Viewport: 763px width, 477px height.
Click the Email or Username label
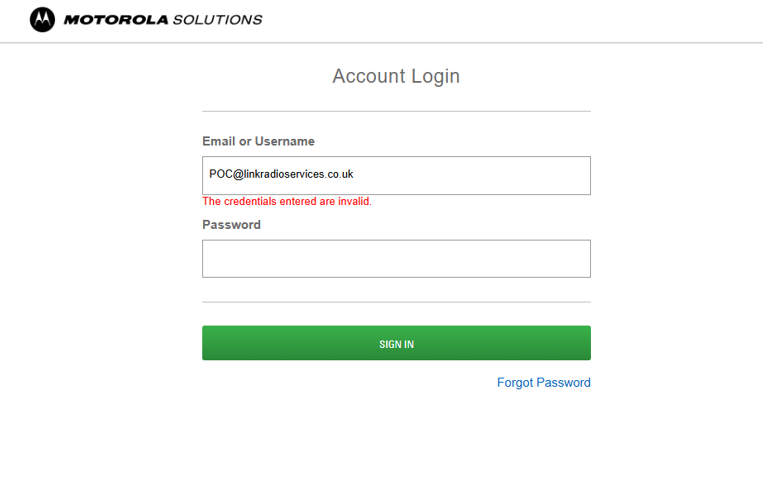pyautogui.click(x=258, y=141)
